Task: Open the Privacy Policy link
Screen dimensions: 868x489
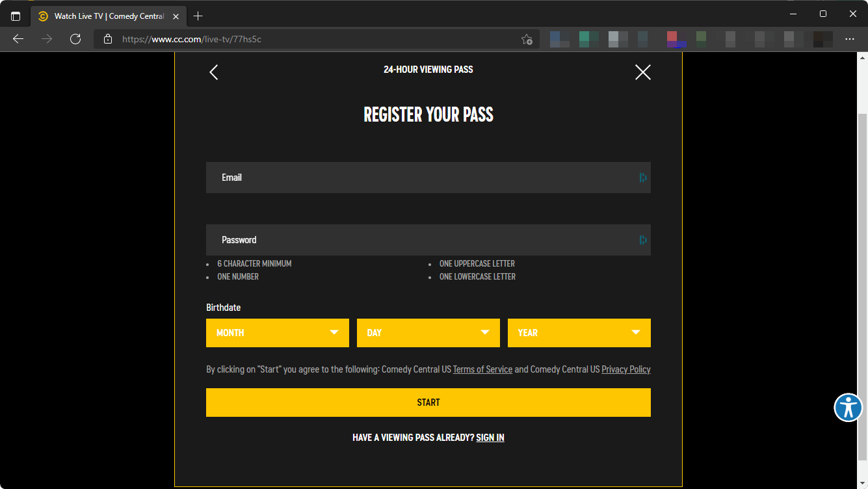Action: point(625,369)
